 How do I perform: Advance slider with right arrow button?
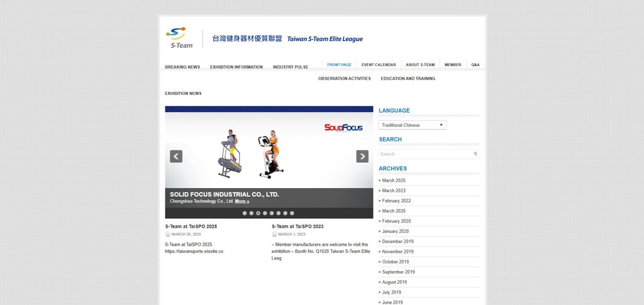(362, 157)
